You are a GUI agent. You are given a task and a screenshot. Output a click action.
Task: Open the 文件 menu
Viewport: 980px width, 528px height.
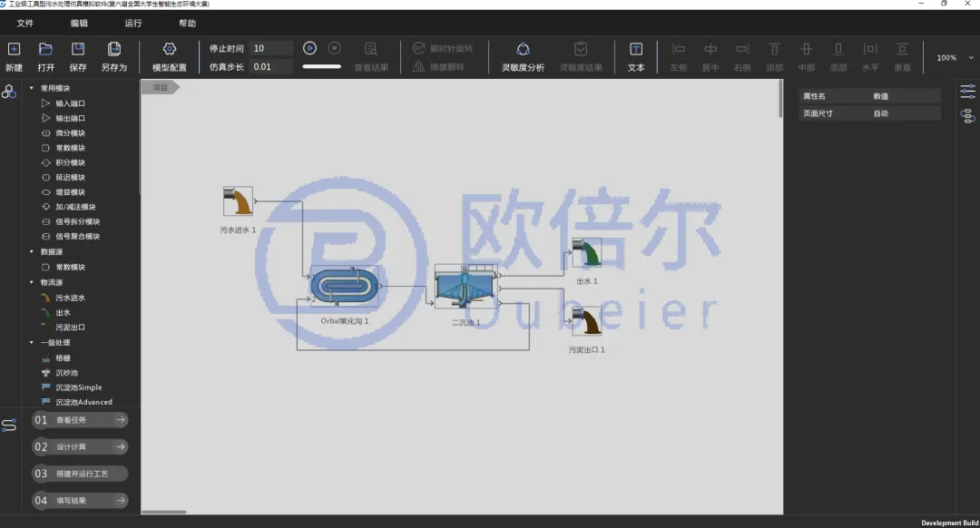(25, 23)
